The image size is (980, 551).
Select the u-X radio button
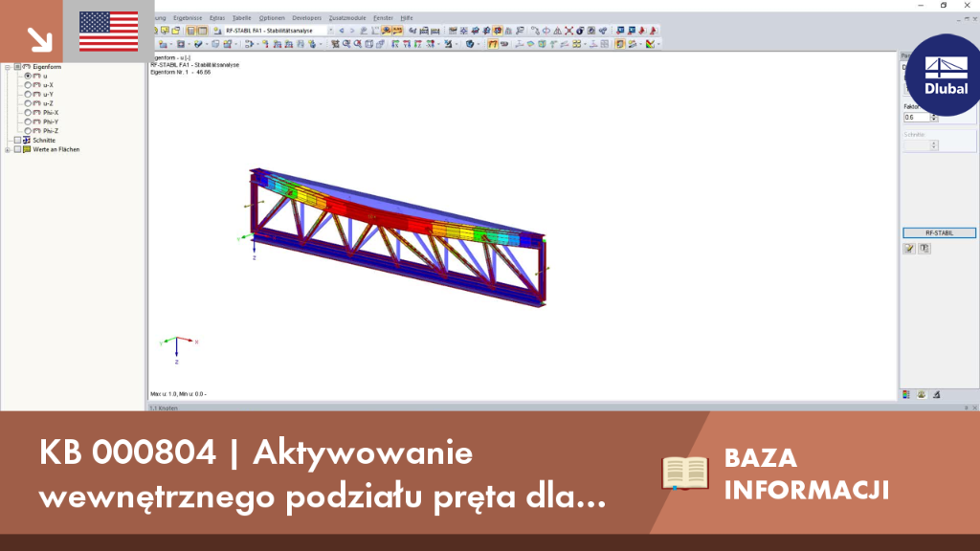pyautogui.click(x=28, y=85)
